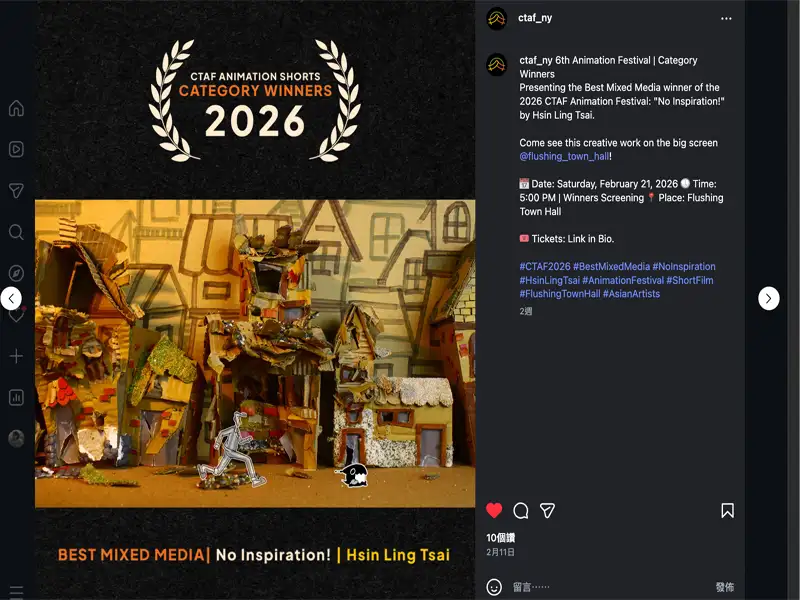The width and height of the screenshot is (800, 600).
Task: Open the emoji picker smiley icon
Action: coord(494,587)
